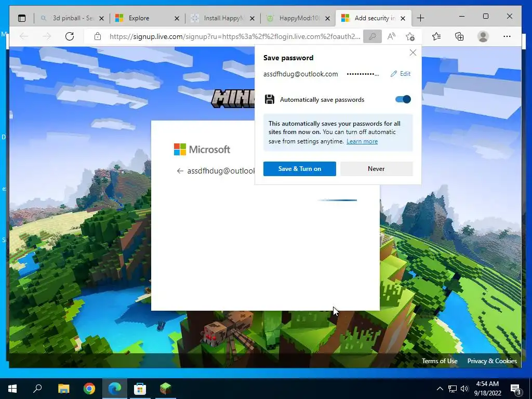Open the Favorites list icon
The width and height of the screenshot is (532, 399).
436,36
